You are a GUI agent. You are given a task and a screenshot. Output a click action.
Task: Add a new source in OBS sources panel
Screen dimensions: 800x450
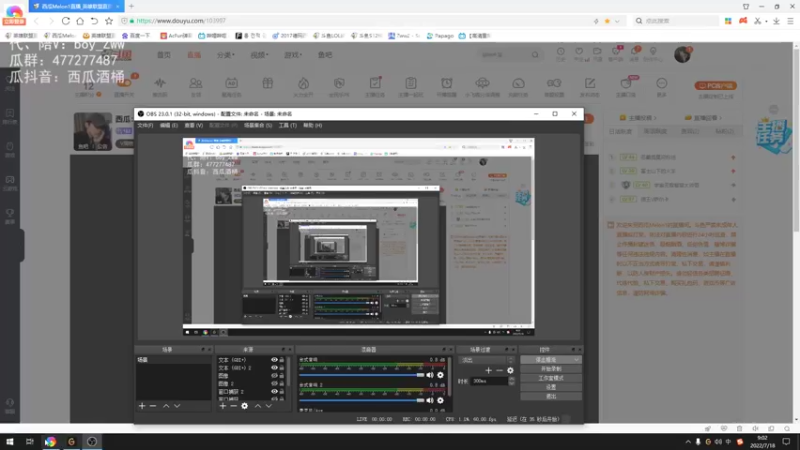tap(222, 406)
